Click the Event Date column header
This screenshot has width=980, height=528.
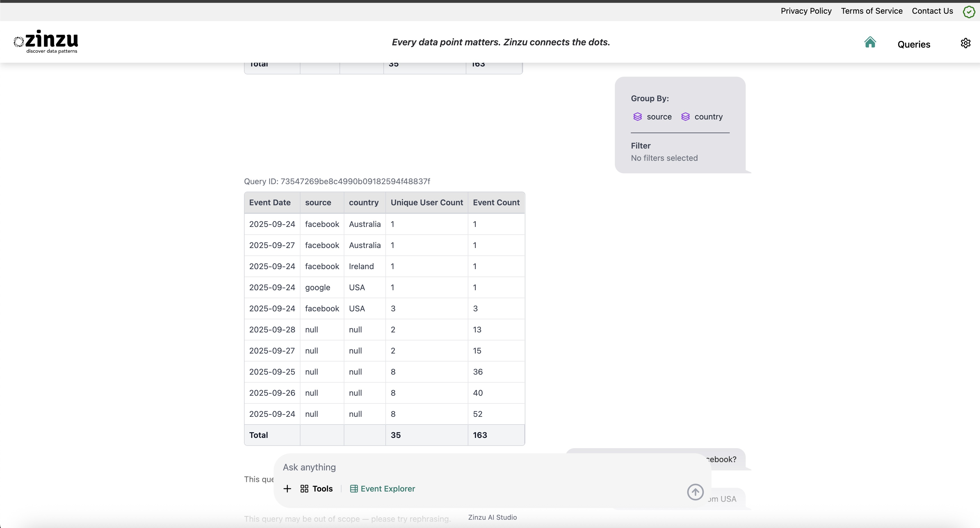coord(270,203)
